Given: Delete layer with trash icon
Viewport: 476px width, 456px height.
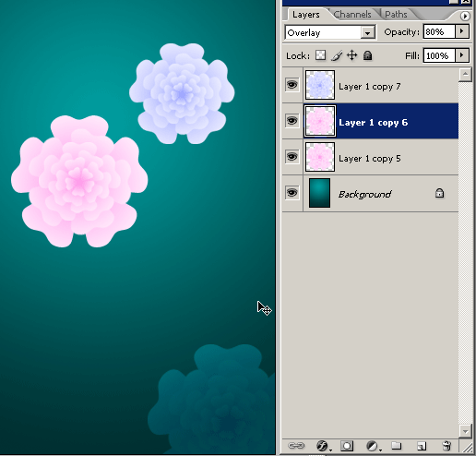Looking at the screenshot, I should (446, 446).
